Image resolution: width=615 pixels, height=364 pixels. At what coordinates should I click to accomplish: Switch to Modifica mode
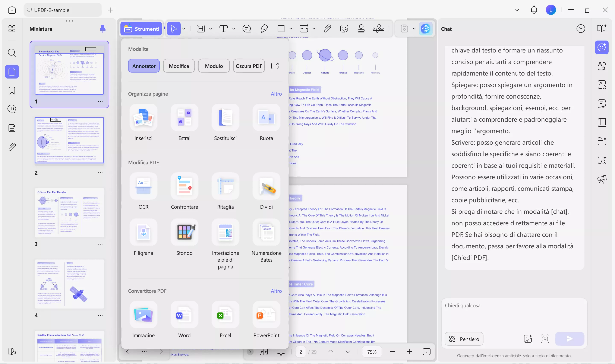pos(179,66)
